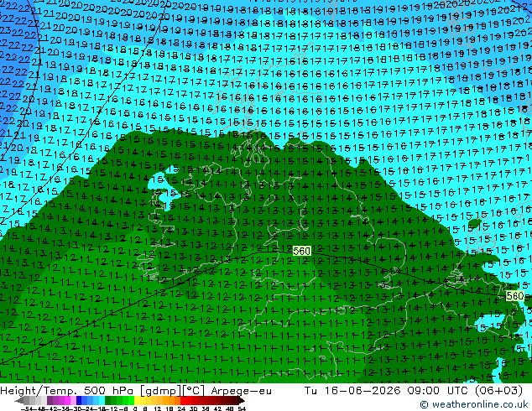Click the orange swatch above the 18 label

(x=171, y=400)
